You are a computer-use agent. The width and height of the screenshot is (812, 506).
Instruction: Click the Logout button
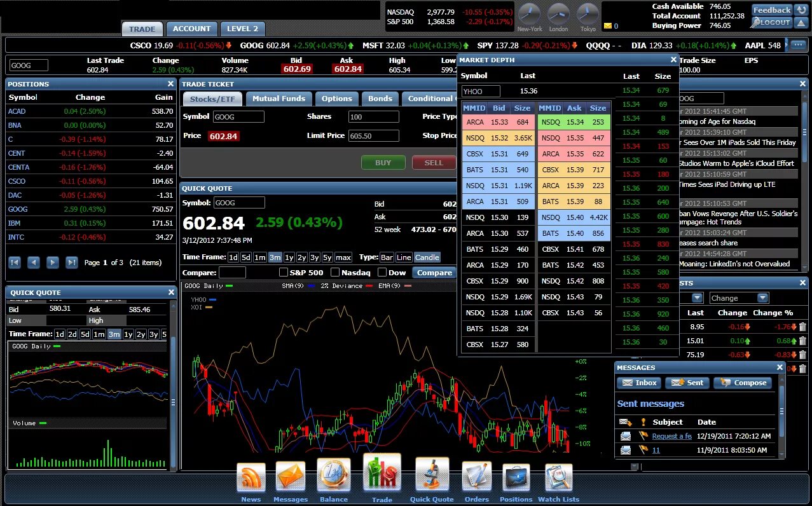[772, 22]
